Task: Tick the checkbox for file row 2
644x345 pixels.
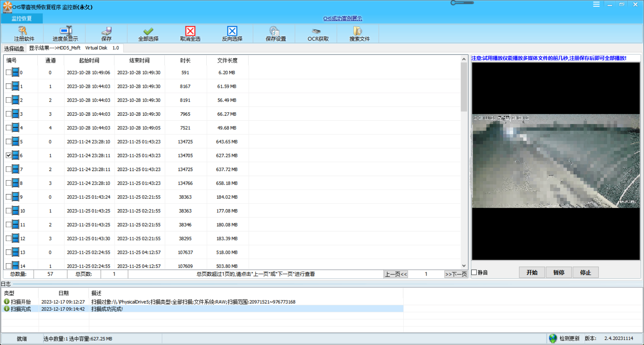Action: click(8, 100)
